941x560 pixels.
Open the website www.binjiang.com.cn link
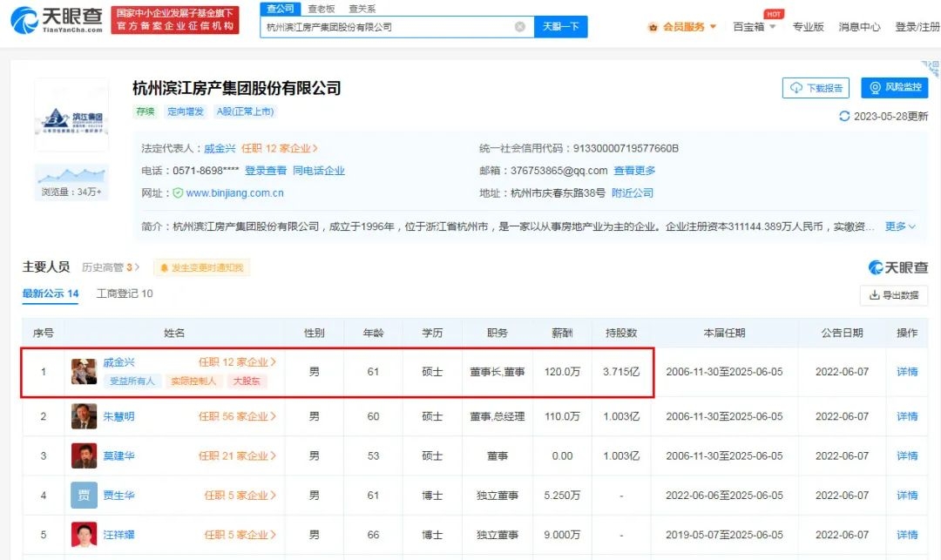click(x=234, y=193)
